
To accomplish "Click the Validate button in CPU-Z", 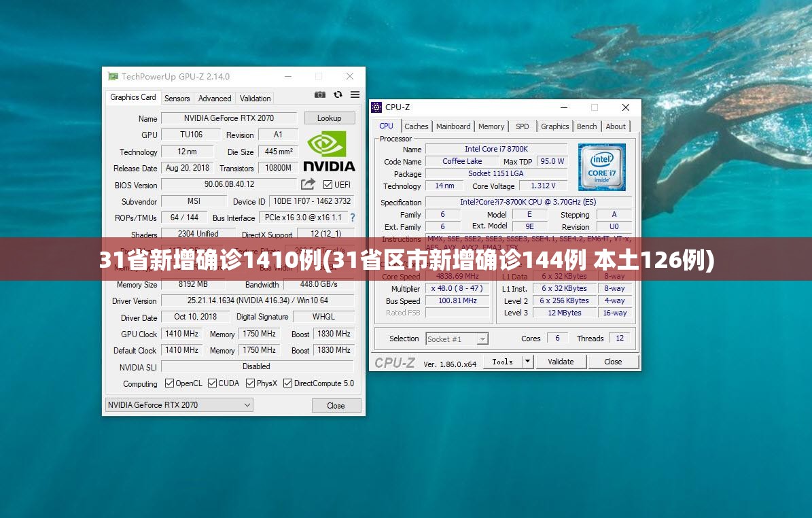I will (x=561, y=362).
